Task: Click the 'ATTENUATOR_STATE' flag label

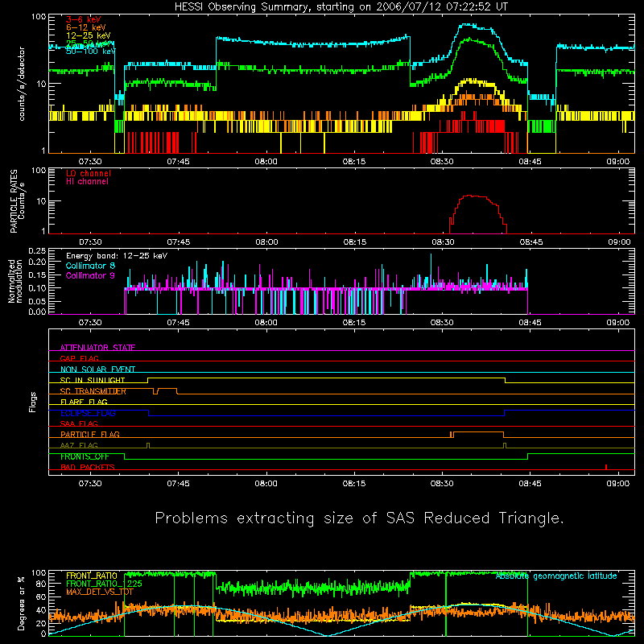Action: (x=97, y=348)
